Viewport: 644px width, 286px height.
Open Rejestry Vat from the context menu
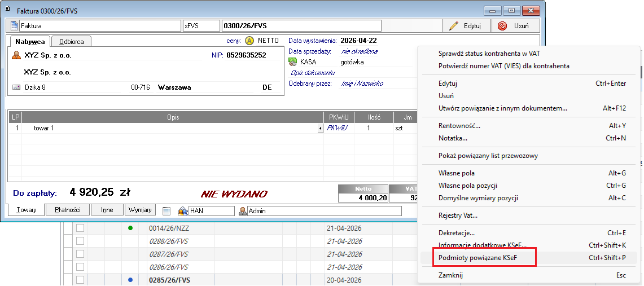(x=458, y=215)
